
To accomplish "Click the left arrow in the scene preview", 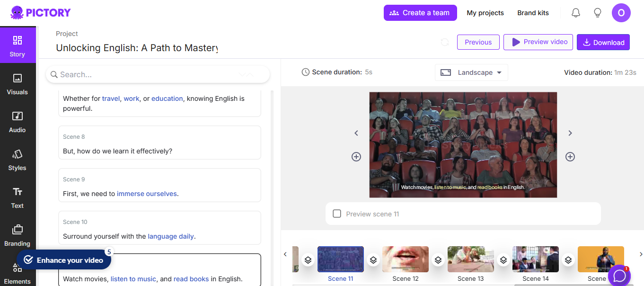I will [356, 133].
